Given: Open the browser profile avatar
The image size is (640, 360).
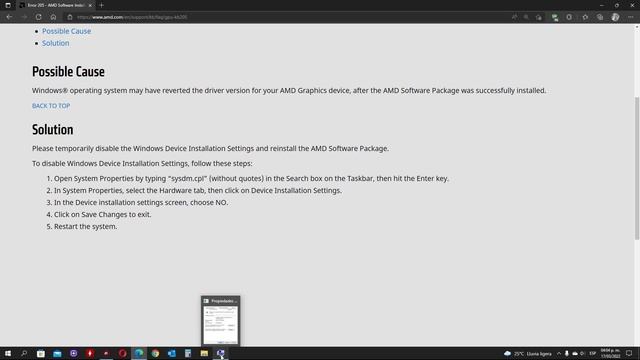Looking at the screenshot, I should (615, 17).
